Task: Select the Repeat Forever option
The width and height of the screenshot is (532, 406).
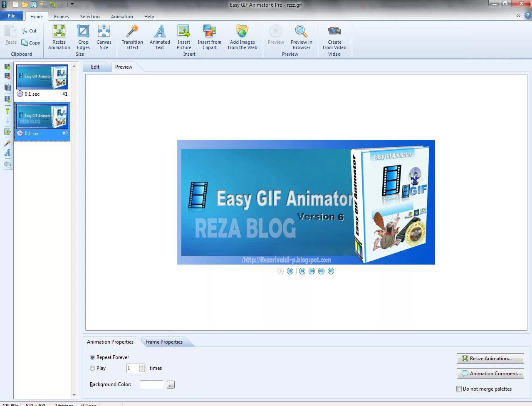Action: click(x=109, y=357)
